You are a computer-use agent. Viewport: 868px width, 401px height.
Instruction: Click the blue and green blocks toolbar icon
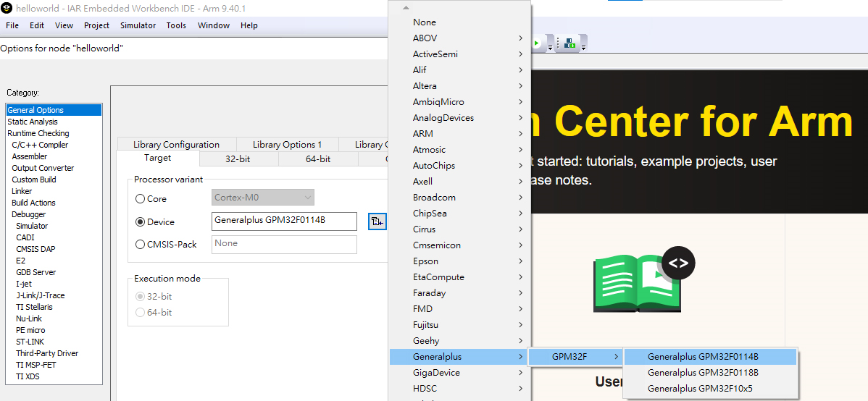tap(569, 43)
